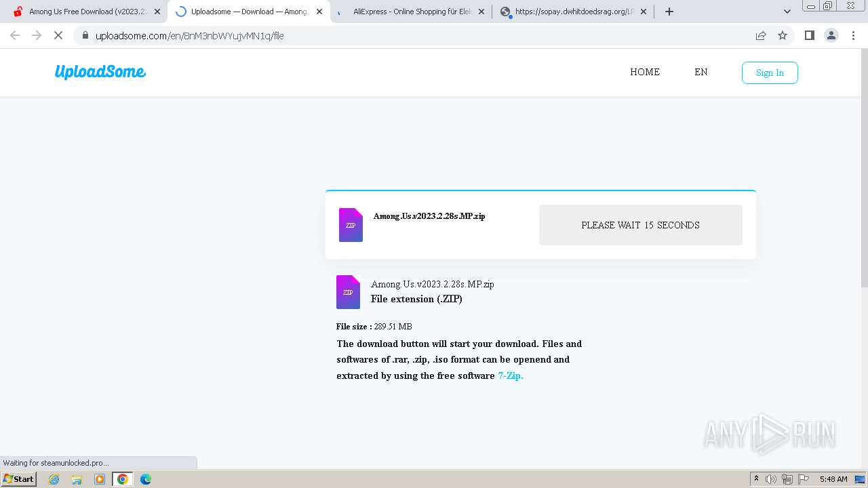
Task: Expand the tab search dropdown arrow
Action: 787,12
